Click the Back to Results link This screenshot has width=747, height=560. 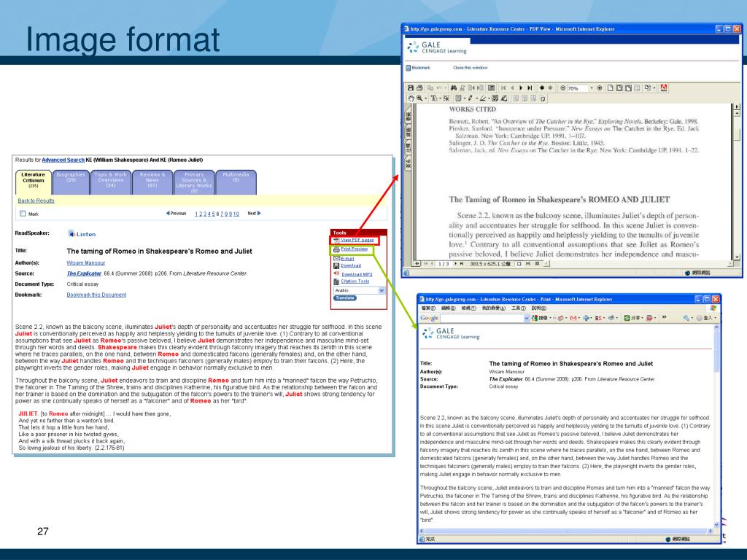click(36, 201)
